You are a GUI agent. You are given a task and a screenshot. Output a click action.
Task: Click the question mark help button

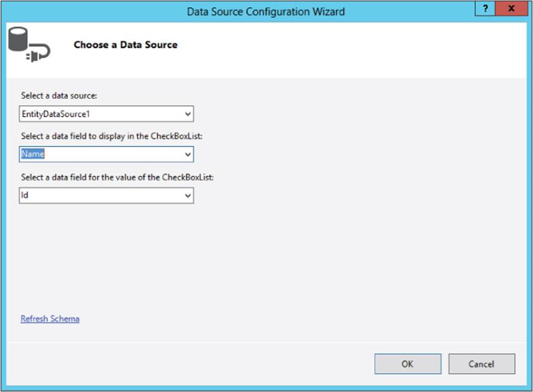485,9
